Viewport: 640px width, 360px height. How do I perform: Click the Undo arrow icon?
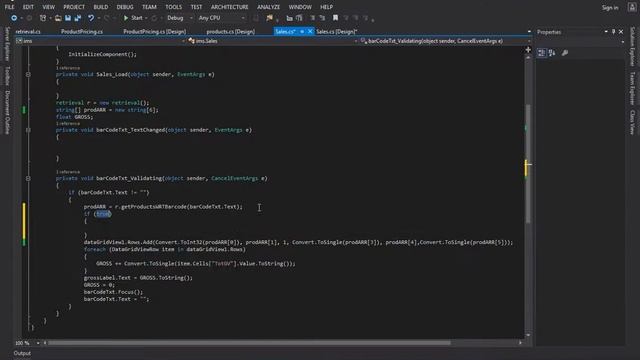[91, 18]
